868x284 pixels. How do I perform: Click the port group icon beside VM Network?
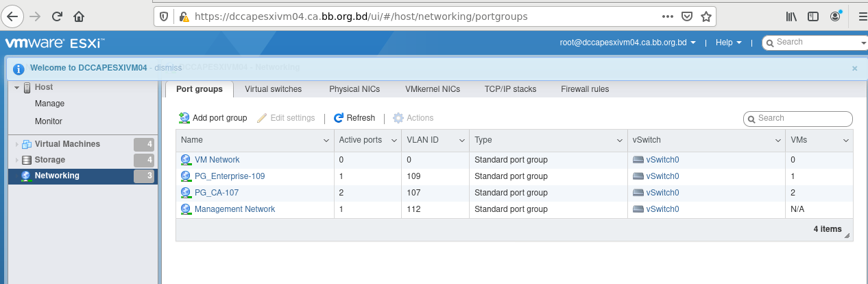186,160
